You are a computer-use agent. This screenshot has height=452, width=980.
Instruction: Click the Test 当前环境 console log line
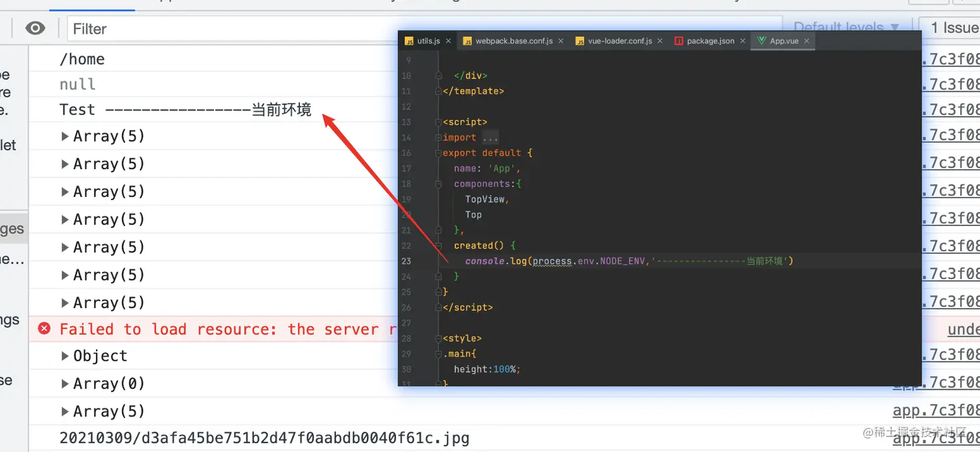click(185, 109)
